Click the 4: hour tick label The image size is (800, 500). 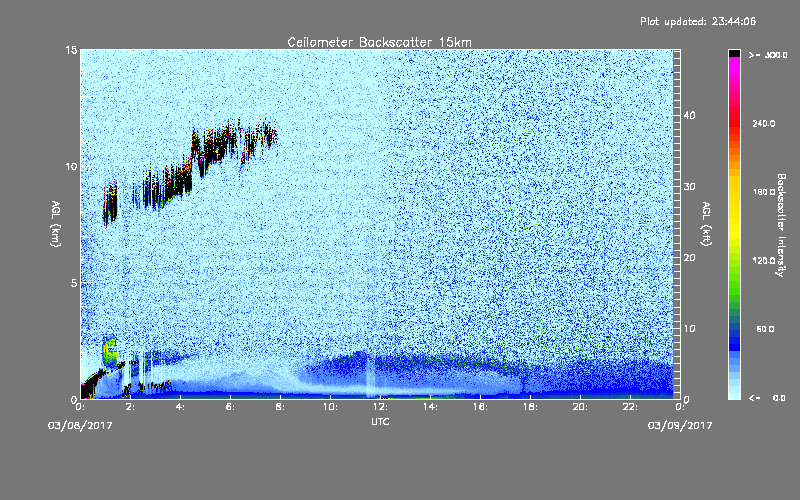tap(180, 407)
